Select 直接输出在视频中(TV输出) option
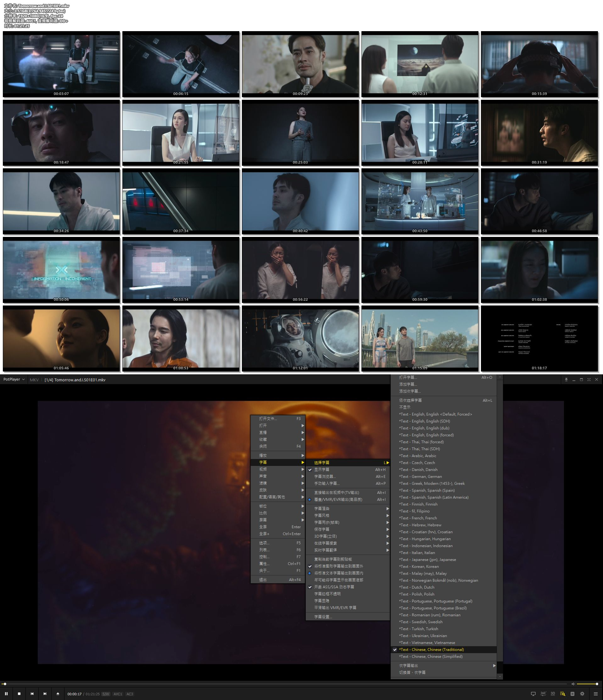This screenshot has height=700, width=603. [348, 493]
